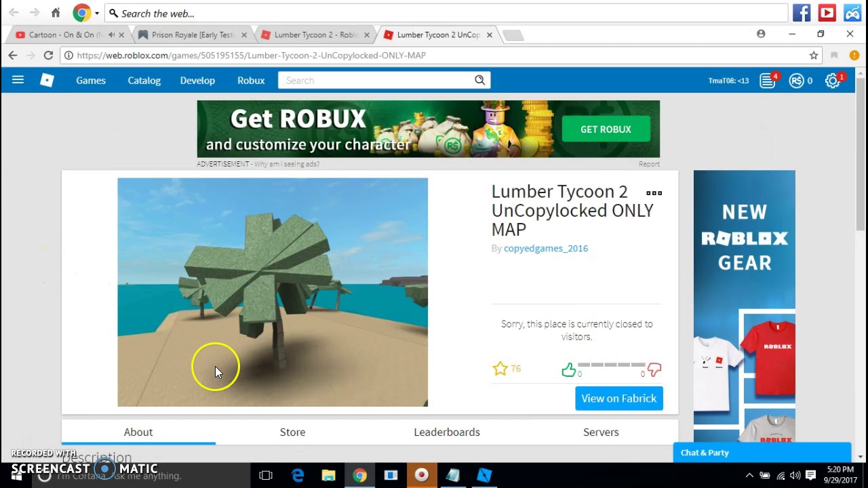The image size is (868, 488).
Task: Reload the current page
Action: click(x=48, y=56)
